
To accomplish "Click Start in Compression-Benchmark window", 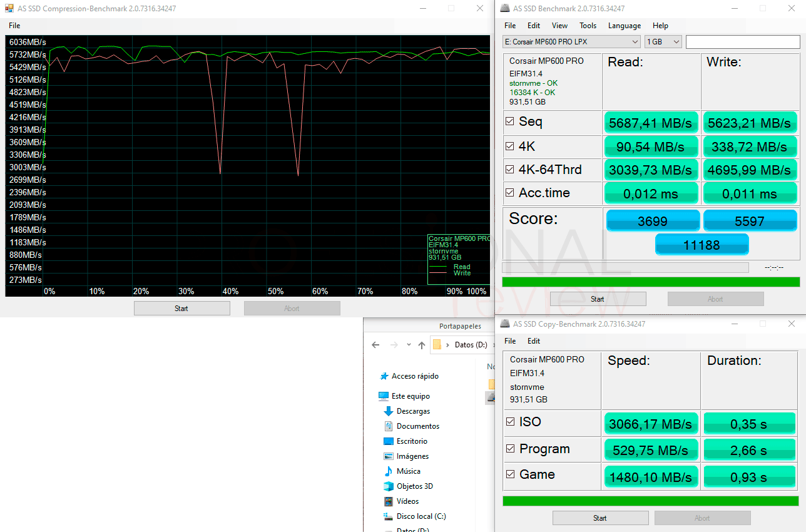I will [x=181, y=308].
